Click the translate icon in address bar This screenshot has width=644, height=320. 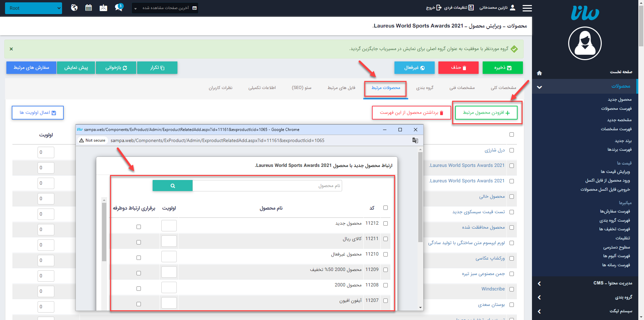415,140
